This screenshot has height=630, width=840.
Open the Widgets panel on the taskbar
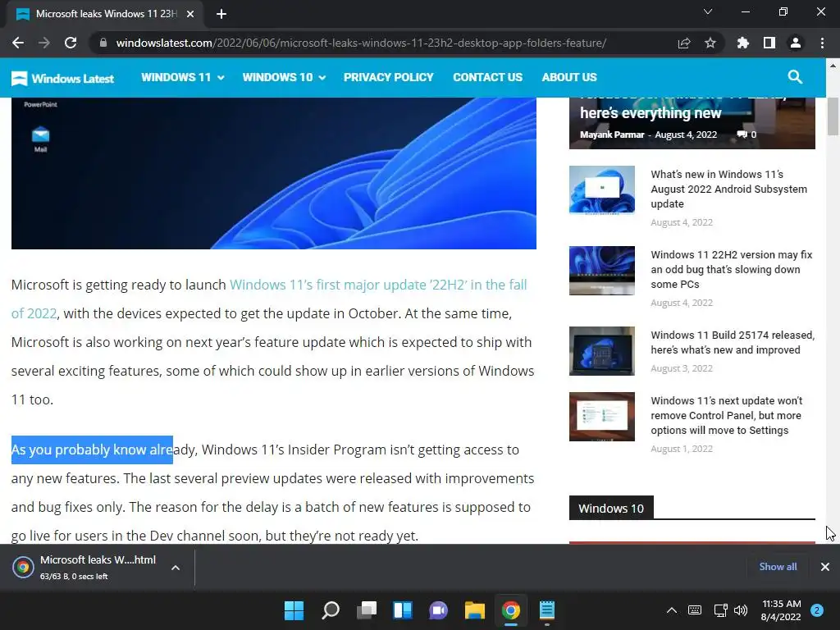point(402,610)
